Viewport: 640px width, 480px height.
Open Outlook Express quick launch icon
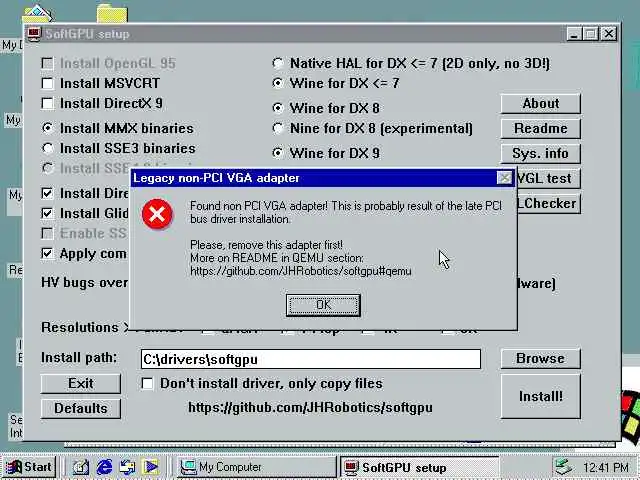click(127, 467)
